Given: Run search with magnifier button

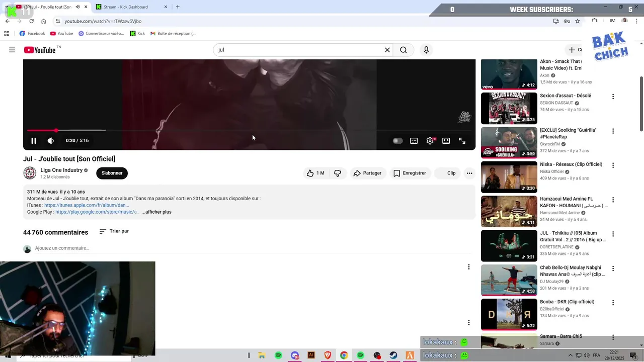Looking at the screenshot, I should point(404,50).
